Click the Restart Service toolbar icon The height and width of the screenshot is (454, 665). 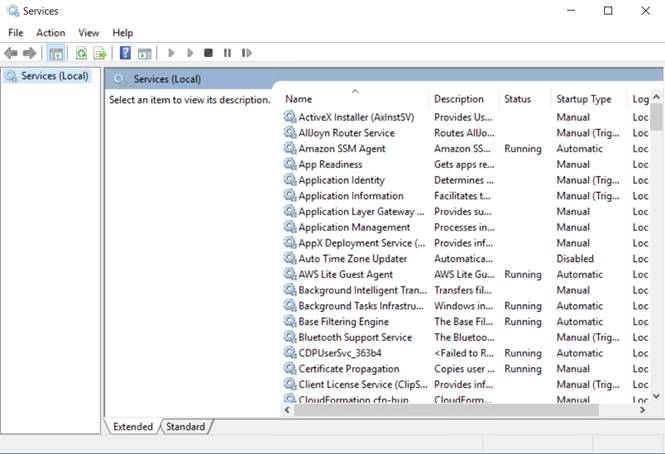tap(247, 53)
